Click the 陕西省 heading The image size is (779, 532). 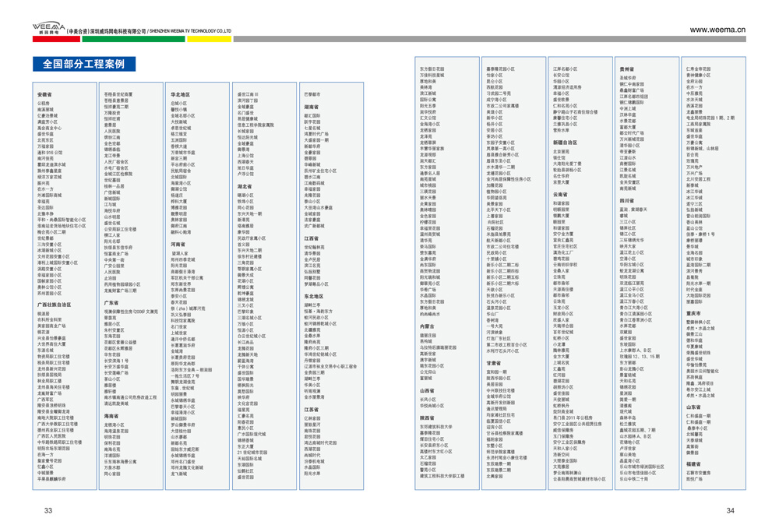[x=427, y=417]
